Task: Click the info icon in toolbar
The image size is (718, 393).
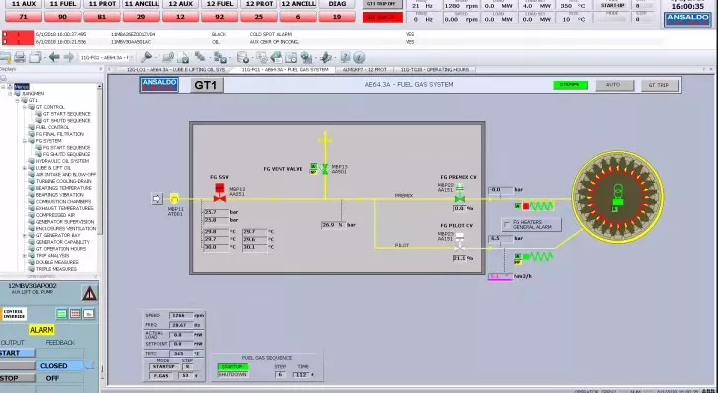Action: coord(359,57)
